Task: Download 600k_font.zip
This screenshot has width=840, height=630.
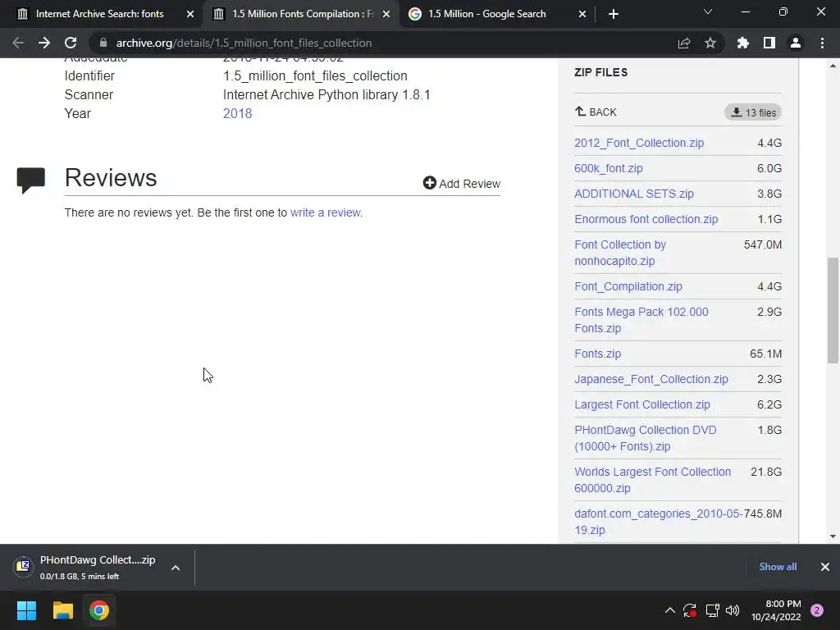Action: pyautogui.click(x=609, y=168)
